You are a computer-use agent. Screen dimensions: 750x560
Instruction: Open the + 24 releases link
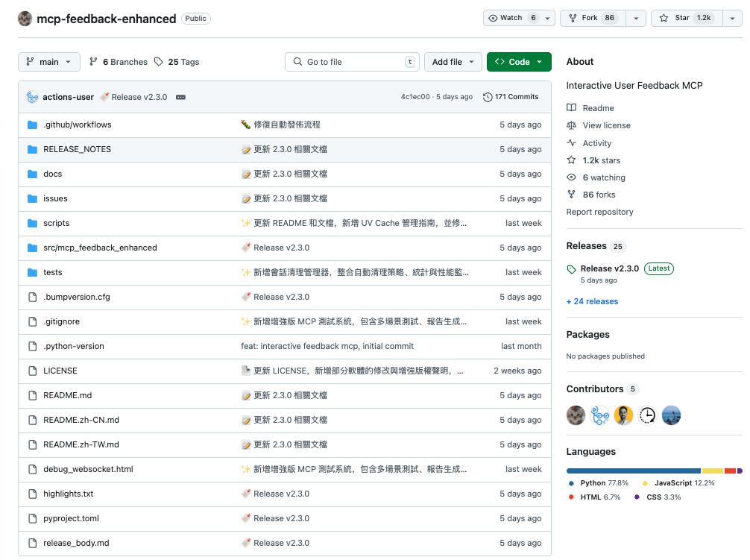pyautogui.click(x=592, y=302)
